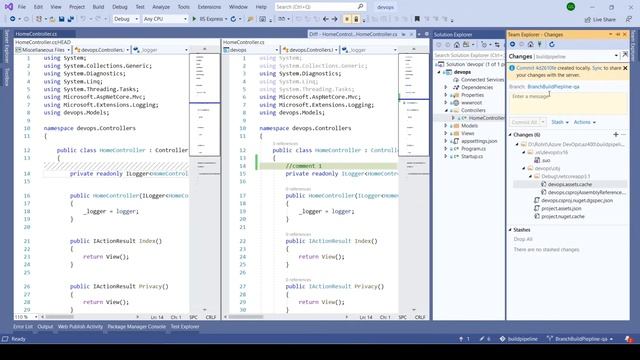Screen dimensions: 640x360
Task: Click the buildpipeline repository in status bar
Action: [x=519, y=339]
